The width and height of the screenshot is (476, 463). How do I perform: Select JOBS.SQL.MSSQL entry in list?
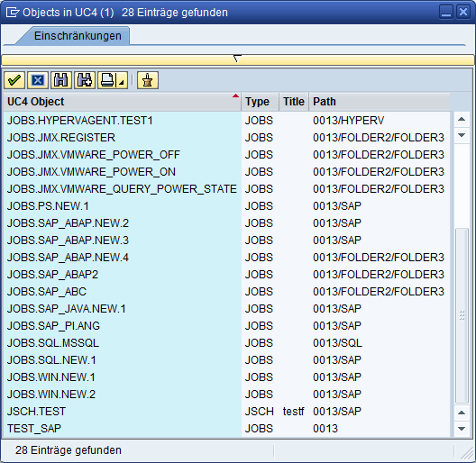click(x=227, y=343)
